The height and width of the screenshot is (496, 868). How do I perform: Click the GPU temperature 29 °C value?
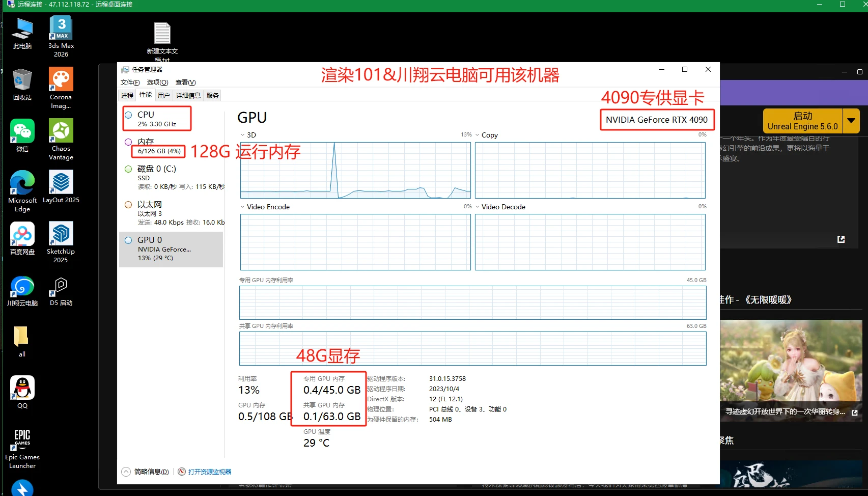click(316, 443)
